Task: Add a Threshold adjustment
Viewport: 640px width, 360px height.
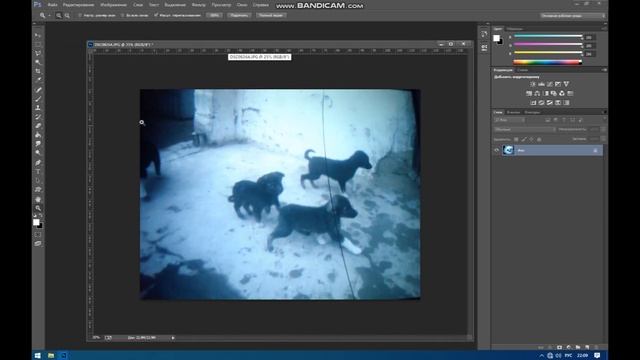Action: point(550,103)
